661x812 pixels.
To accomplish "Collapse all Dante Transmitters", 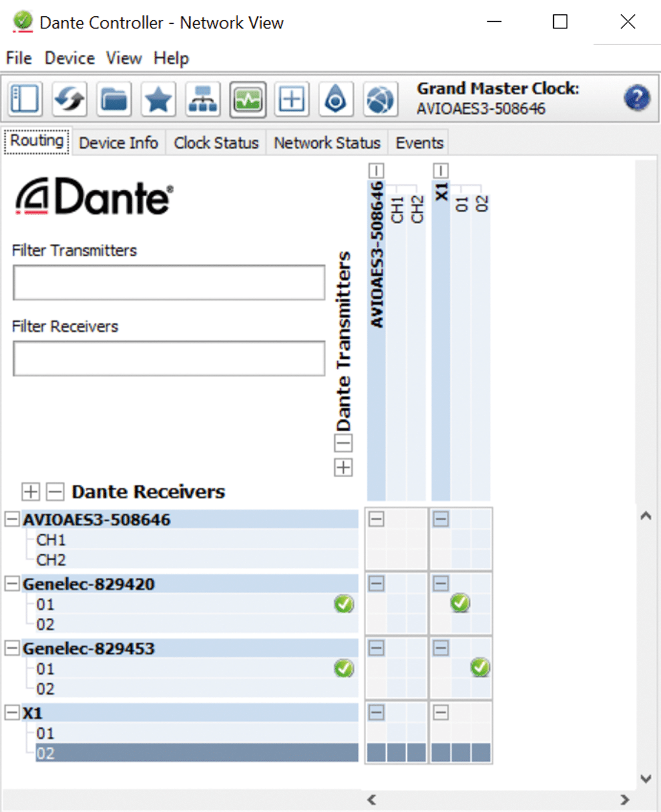I will (x=343, y=443).
